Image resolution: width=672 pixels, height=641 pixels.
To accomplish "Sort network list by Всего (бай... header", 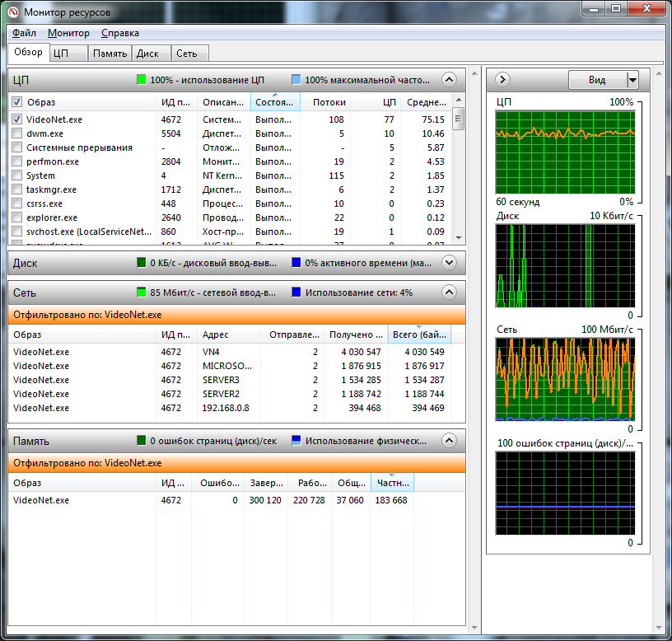I will (x=419, y=335).
